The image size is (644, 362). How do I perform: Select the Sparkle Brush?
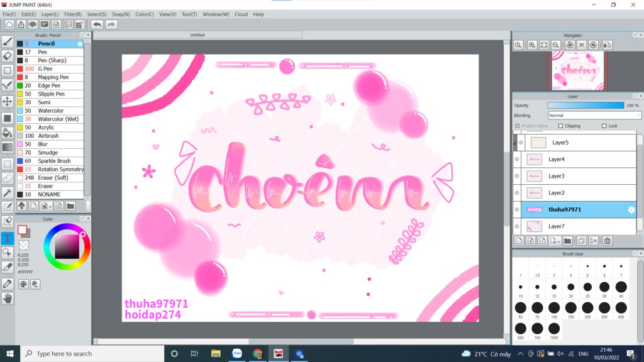(x=50, y=161)
